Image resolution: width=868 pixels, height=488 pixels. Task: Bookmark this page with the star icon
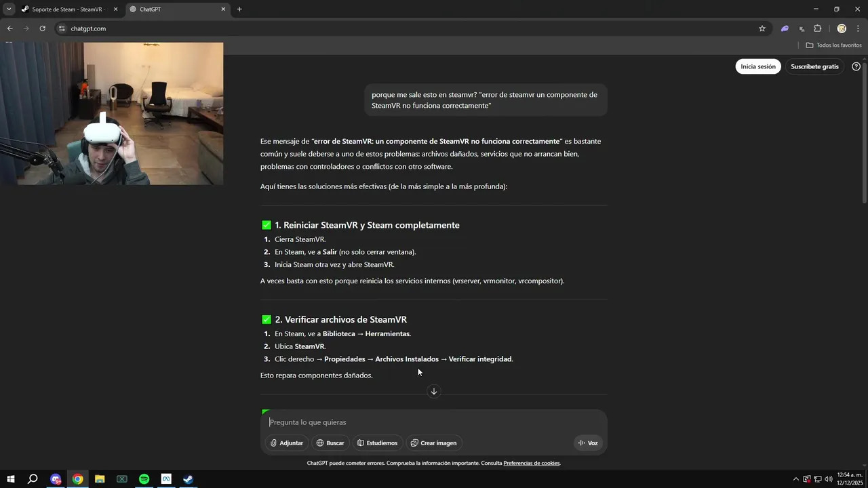coord(762,28)
